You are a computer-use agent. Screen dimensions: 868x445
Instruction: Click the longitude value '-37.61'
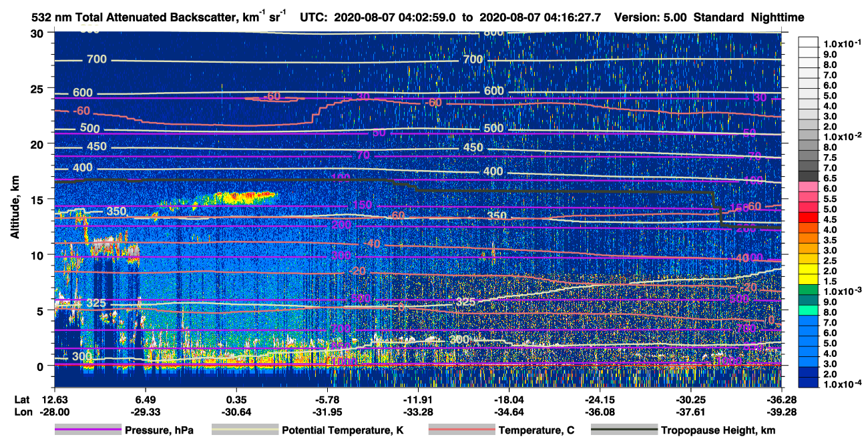(691, 412)
